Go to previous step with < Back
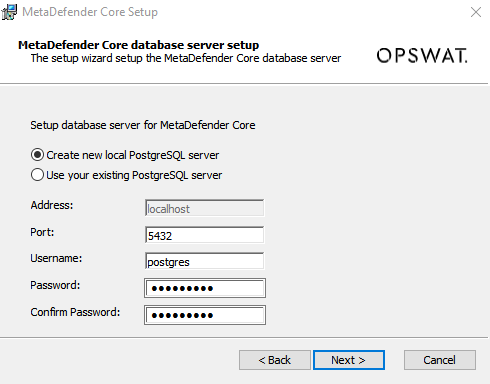This screenshot has width=490, height=384. [x=275, y=360]
